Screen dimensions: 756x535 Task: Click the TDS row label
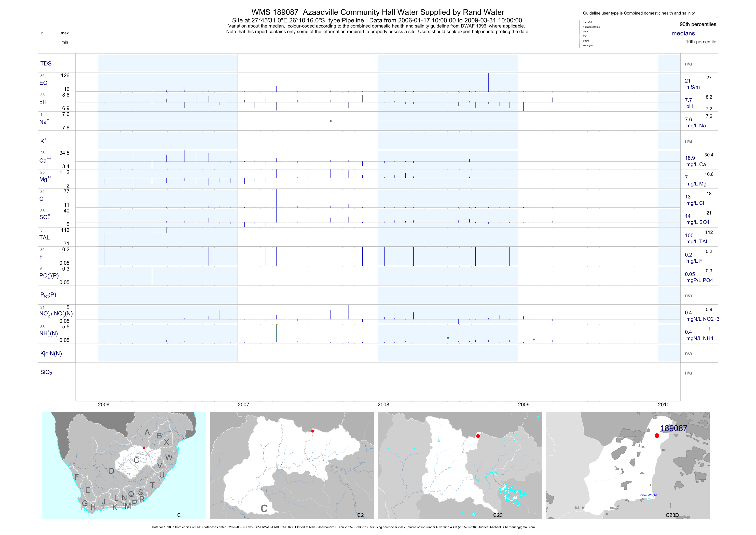[x=46, y=64]
